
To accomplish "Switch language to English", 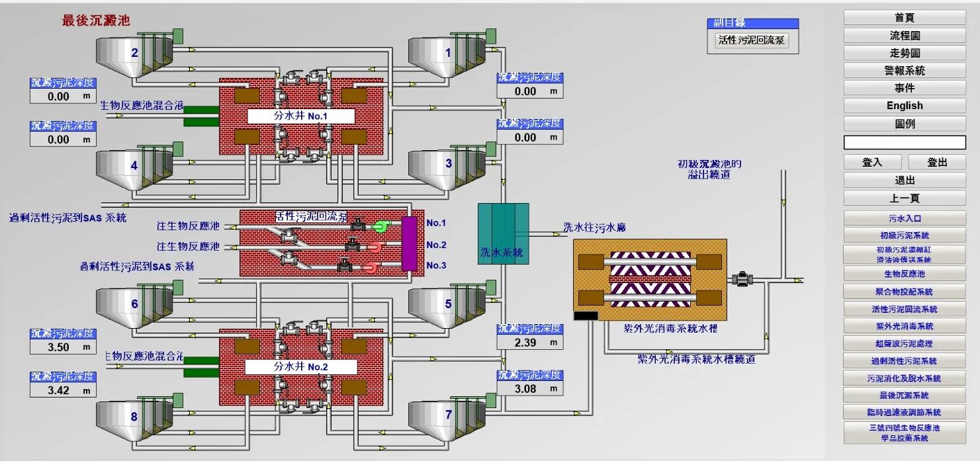I will [x=905, y=106].
